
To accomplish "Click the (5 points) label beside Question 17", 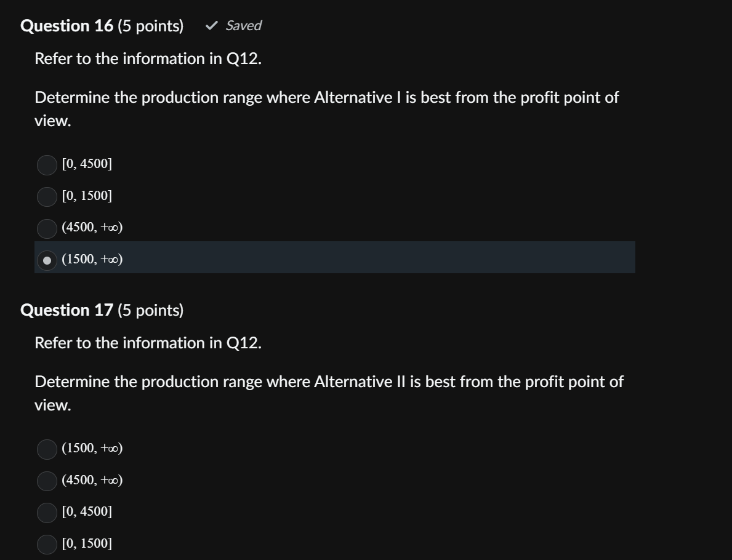I will [x=155, y=310].
